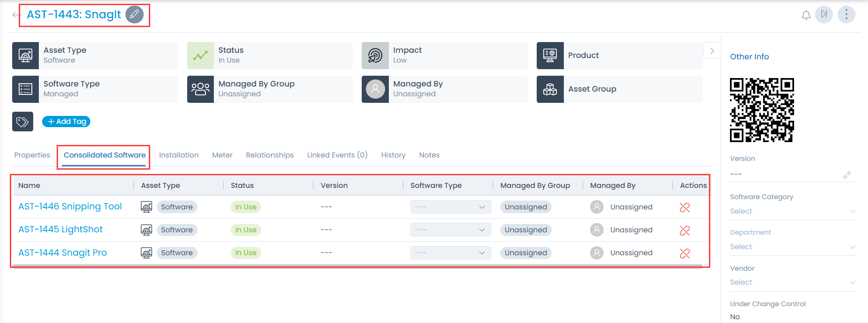Open the Installation tab
This screenshot has width=868, height=323.
pos(179,155)
